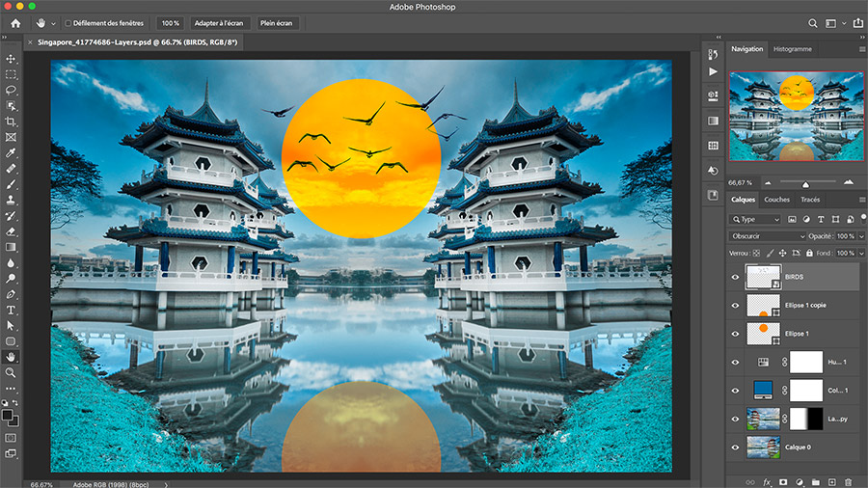Screen dimensions: 868x488
Task: Open the search magnifier in options bar
Action: point(813,23)
